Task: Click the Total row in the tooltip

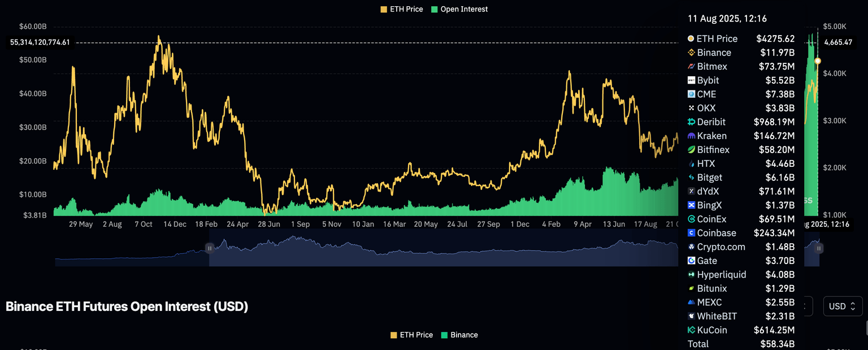Action: 740,344
